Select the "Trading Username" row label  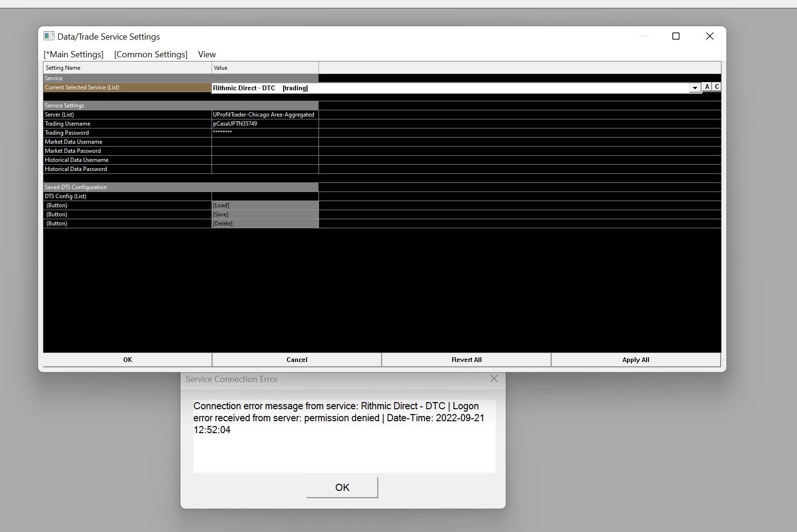[128, 124]
